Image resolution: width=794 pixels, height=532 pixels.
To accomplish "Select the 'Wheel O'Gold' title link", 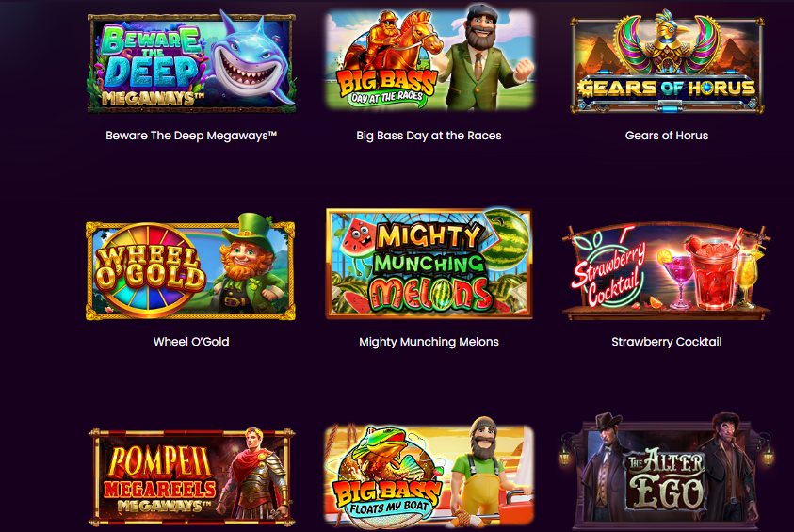I will [191, 342].
